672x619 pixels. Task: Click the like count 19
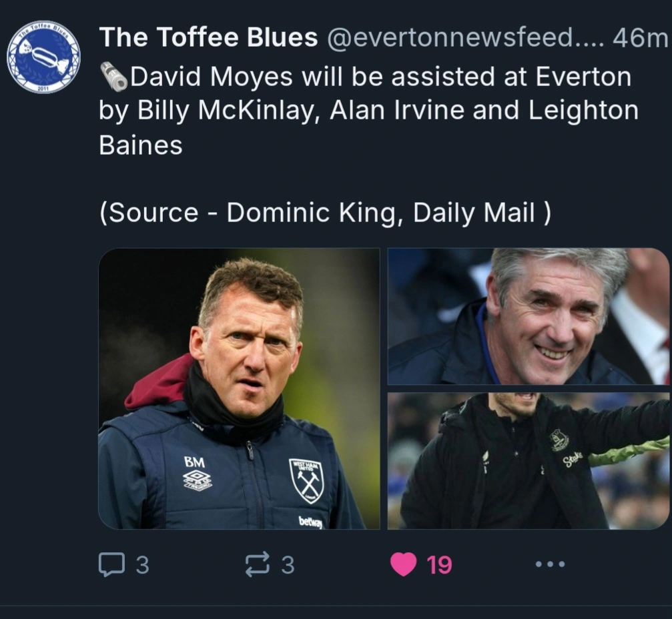439,566
